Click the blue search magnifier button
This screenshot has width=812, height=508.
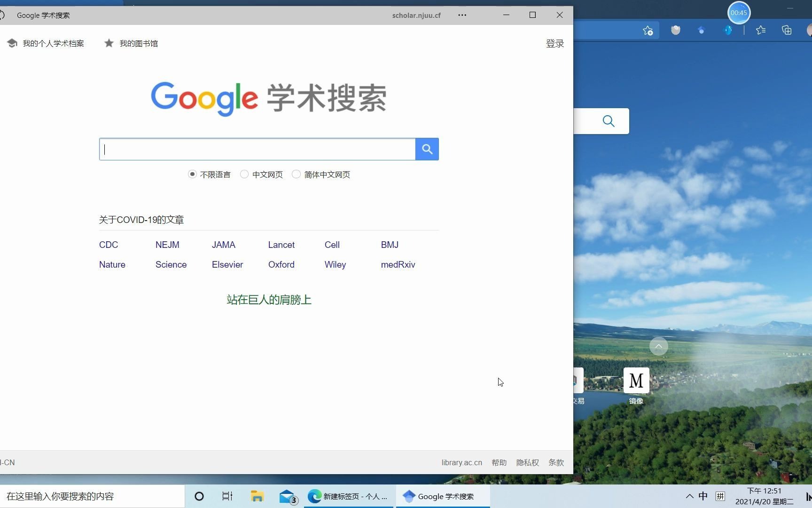click(x=427, y=149)
